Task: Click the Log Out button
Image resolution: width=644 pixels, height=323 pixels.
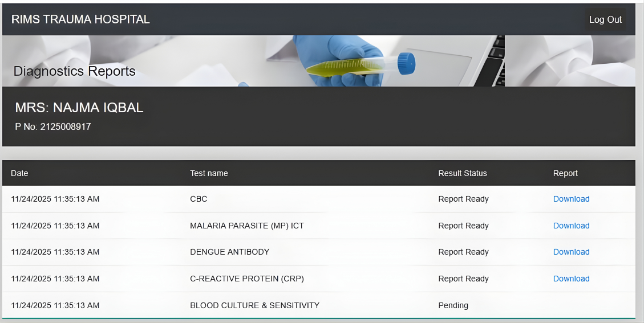Action: click(605, 19)
